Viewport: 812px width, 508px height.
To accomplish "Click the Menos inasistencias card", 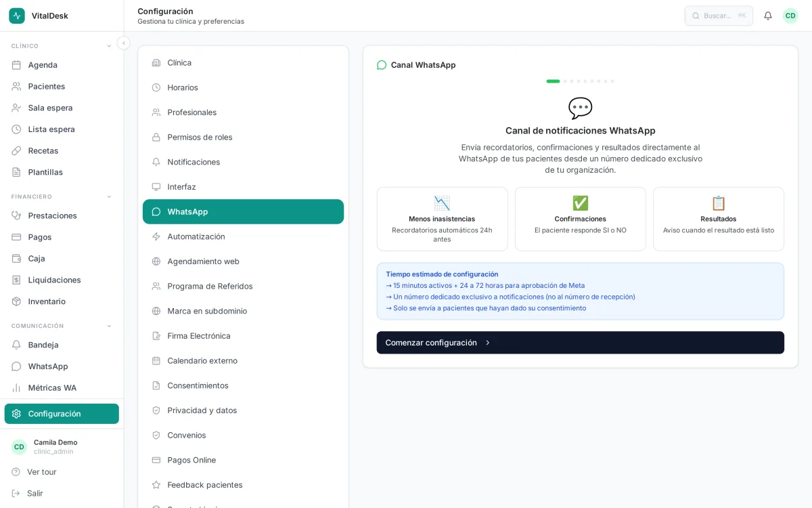I will point(442,219).
